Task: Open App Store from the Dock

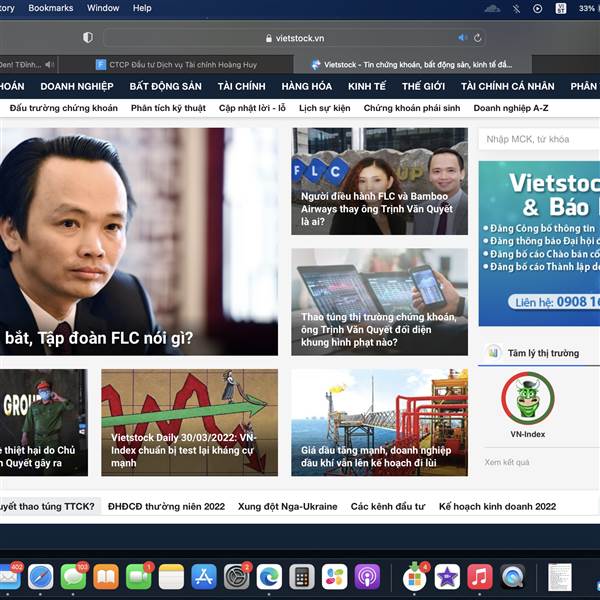Action: (204, 577)
